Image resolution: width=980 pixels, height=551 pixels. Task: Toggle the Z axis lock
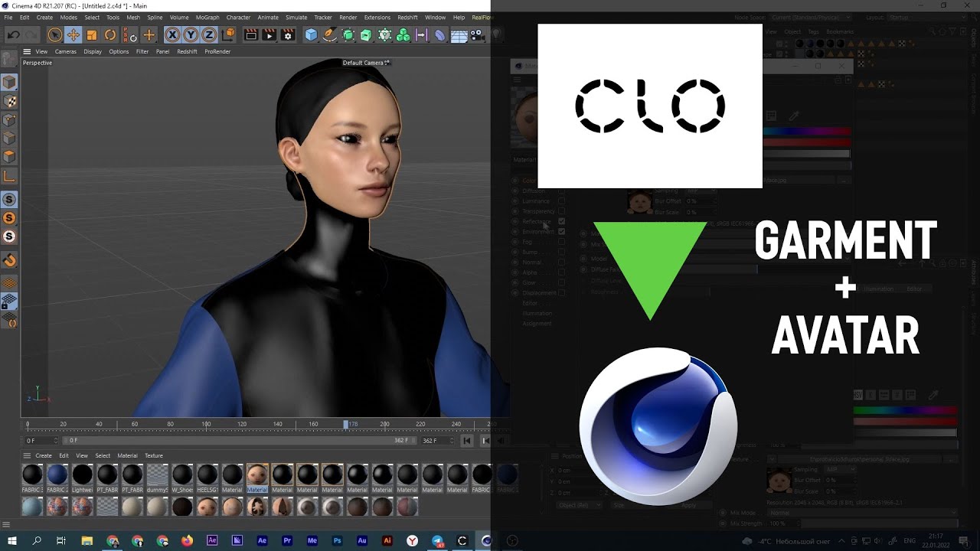[x=209, y=34]
